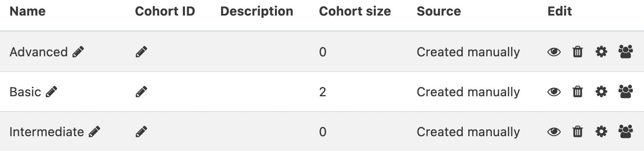Edit the Intermediate cohort name pencil
644x153 pixels.
(95, 132)
